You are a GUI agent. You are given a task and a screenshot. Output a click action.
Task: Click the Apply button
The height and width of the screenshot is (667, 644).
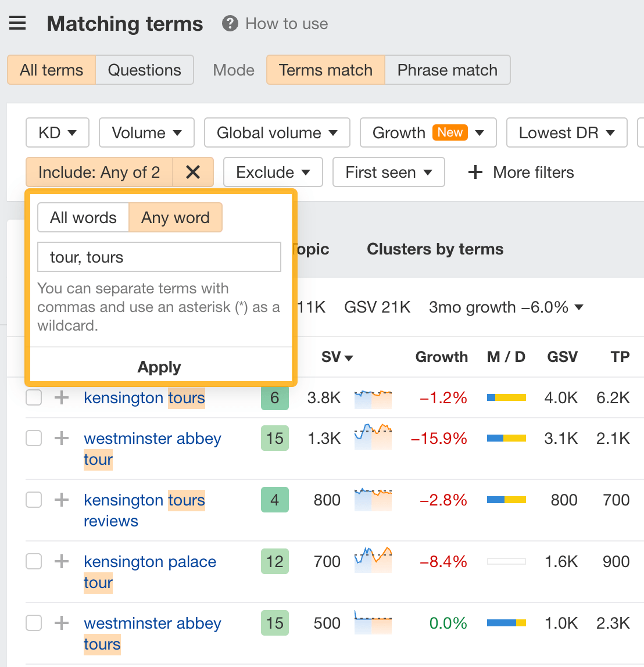point(159,367)
